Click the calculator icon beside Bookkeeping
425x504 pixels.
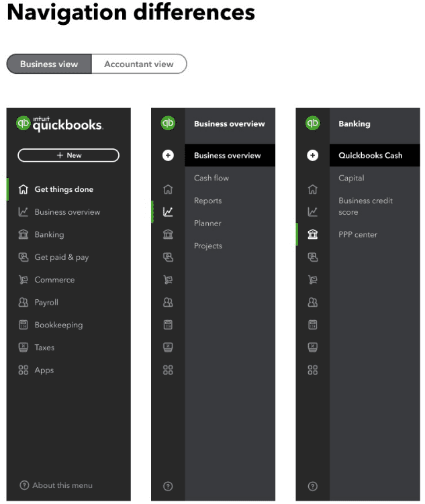(x=23, y=325)
